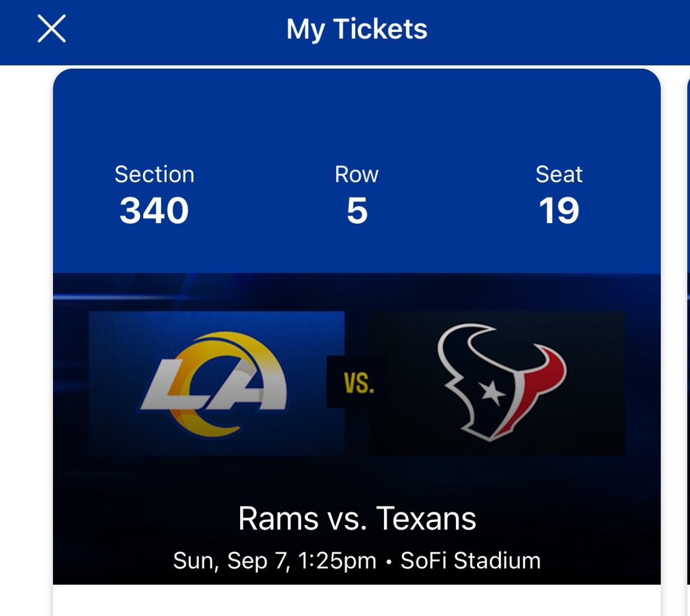Tap the bullet separator before SoFi Stadium
The height and width of the screenshot is (616, 690).
coord(388,562)
